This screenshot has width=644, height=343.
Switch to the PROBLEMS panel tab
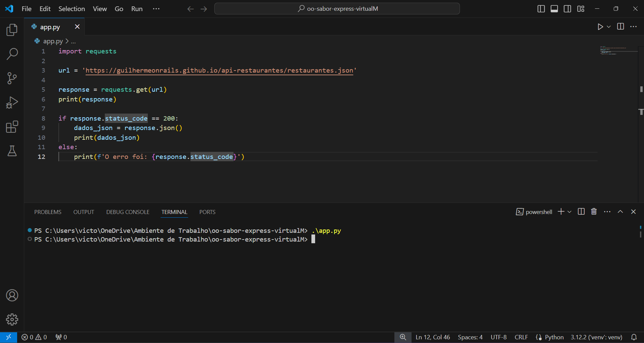(x=48, y=212)
